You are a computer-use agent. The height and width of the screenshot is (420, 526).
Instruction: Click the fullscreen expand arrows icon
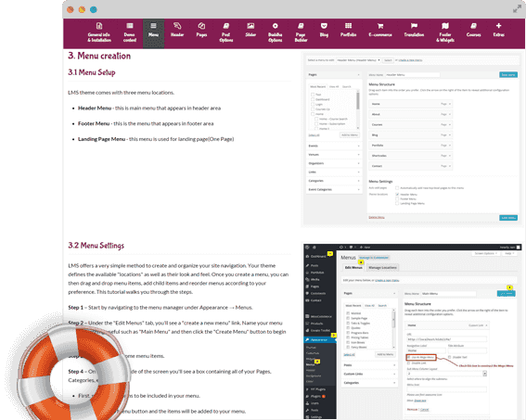(517, 9)
